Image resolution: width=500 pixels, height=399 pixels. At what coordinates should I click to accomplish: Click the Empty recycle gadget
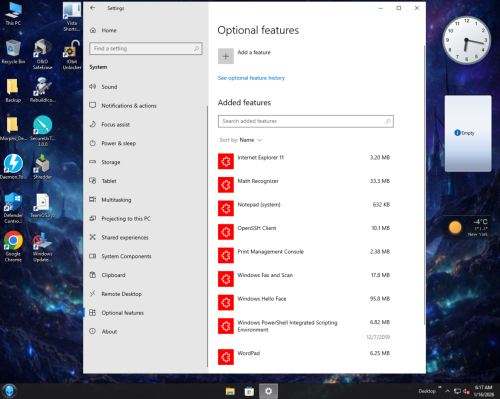click(468, 133)
